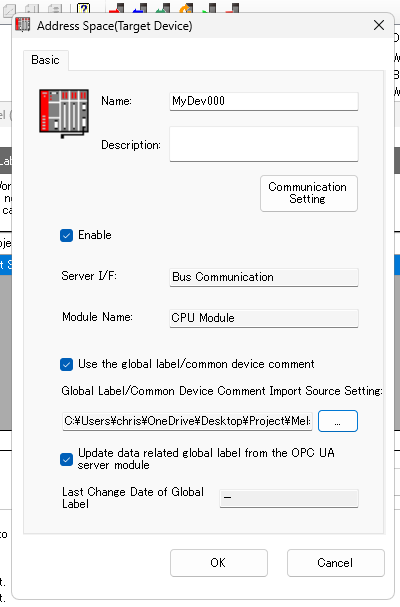The image size is (400, 607).
Task: Cancel the Address Space dialog
Action: click(x=335, y=562)
